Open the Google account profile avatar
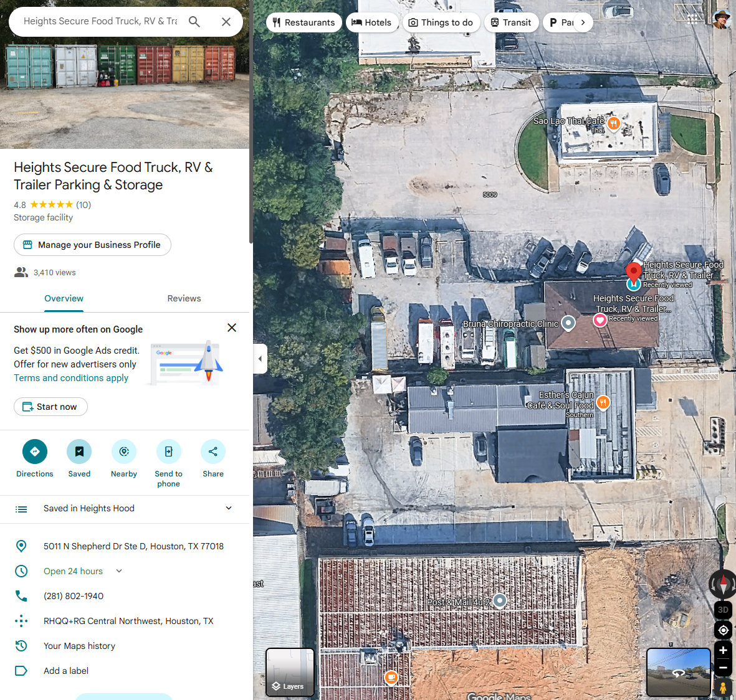Image resolution: width=736 pixels, height=700 pixels. (x=722, y=20)
